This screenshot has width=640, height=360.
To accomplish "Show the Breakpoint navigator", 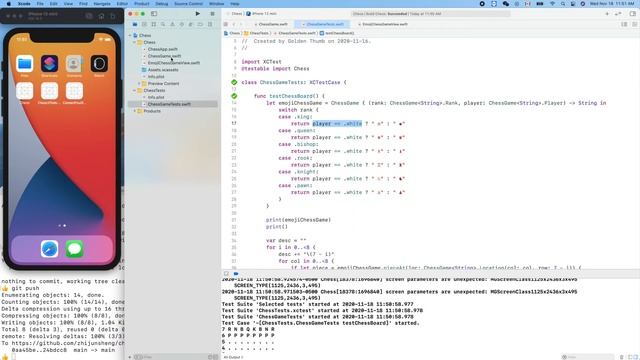I will [200, 24].
